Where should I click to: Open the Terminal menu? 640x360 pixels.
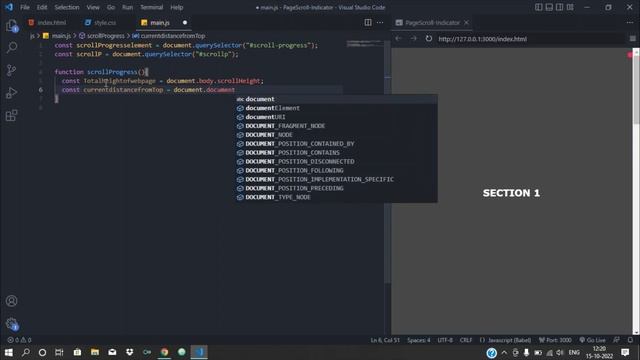151,7
